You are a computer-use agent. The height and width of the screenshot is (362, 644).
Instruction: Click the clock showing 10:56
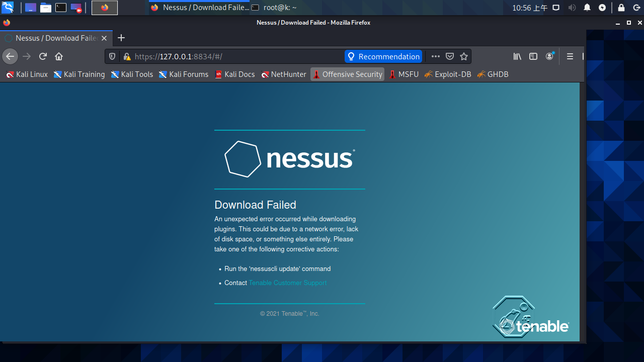(530, 8)
